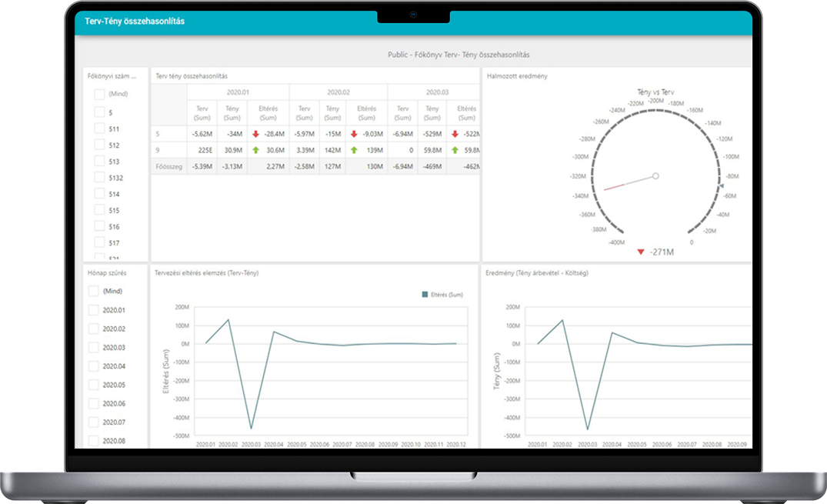Toggle the 2020.03 month filter checkbox
This screenshot has height=504, width=827.
click(93, 347)
